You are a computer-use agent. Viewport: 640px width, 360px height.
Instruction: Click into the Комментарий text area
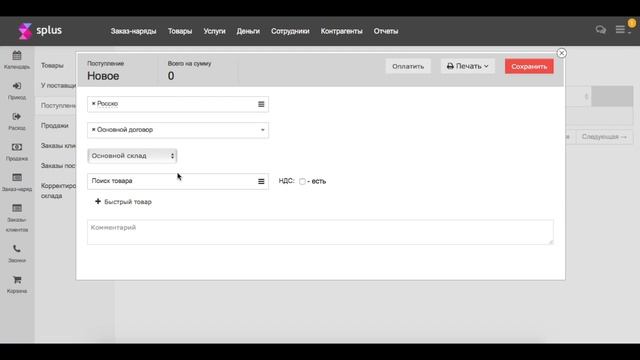(320, 232)
